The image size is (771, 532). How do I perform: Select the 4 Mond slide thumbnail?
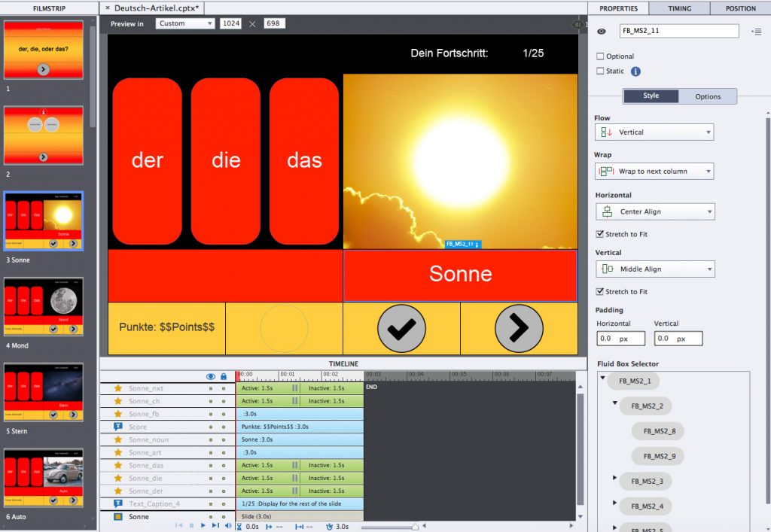(43, 306)
